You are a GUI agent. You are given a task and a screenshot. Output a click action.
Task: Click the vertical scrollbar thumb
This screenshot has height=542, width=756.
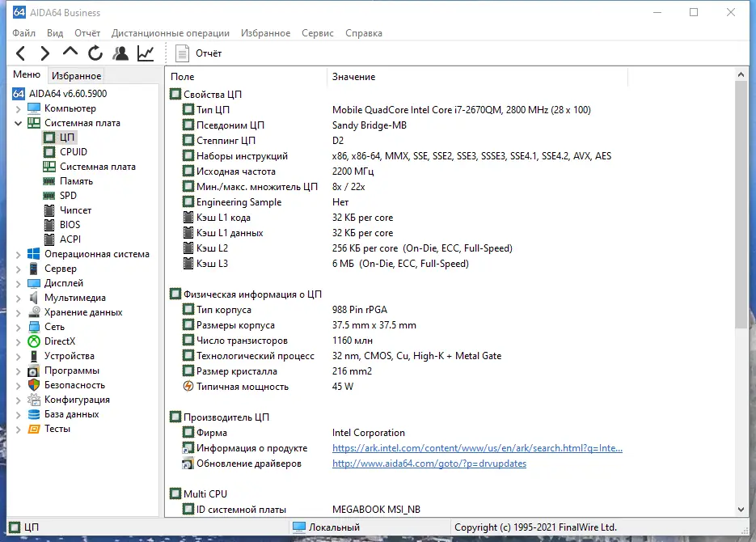click(x=741, y=205)
